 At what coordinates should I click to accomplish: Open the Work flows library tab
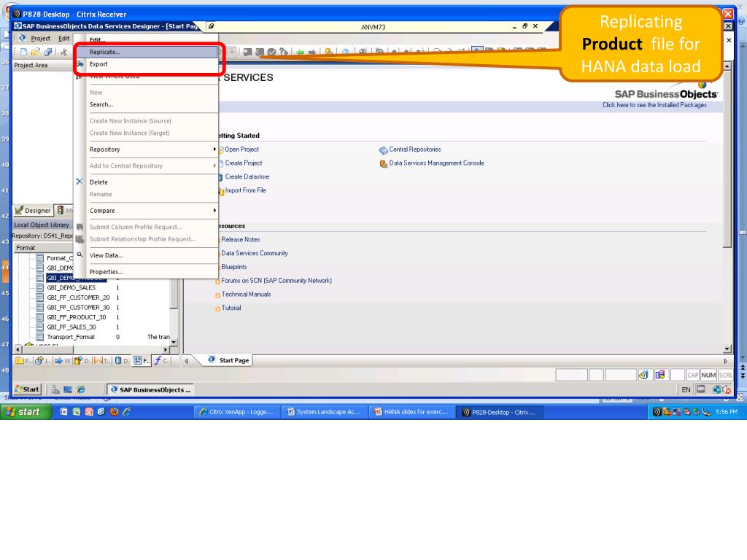[x=62, y=361]
